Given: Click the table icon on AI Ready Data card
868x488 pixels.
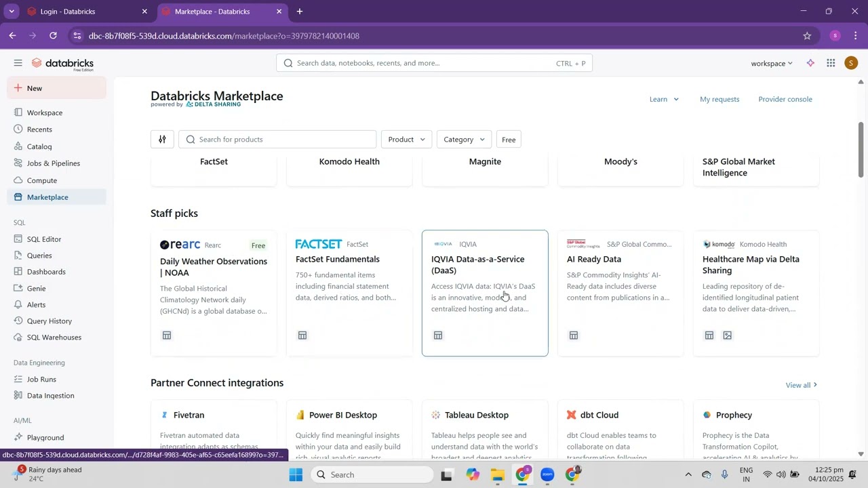Looking at the screenshot, I should pyautogui.click(x=574, y=335).
